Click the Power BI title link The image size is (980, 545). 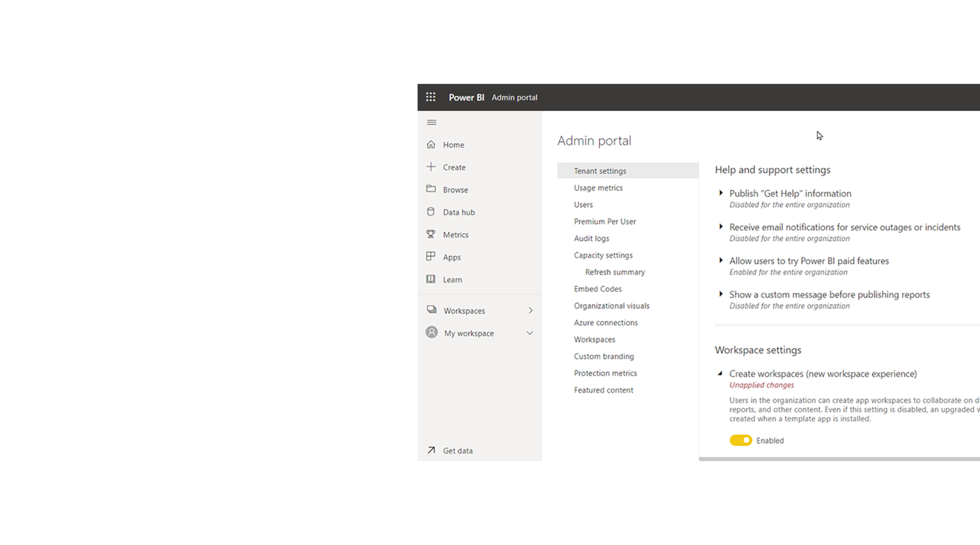point(466,97)
